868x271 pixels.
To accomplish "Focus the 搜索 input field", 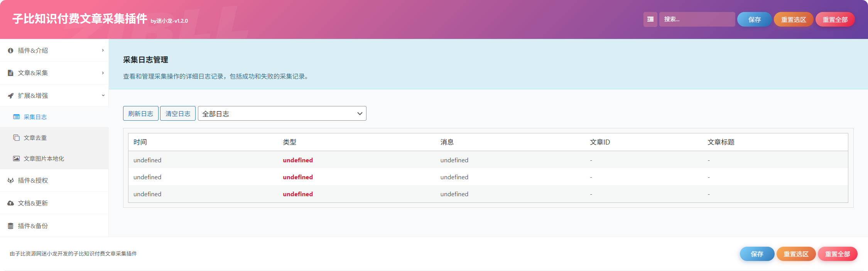I will pyautogui.click(x=697, y=19).
